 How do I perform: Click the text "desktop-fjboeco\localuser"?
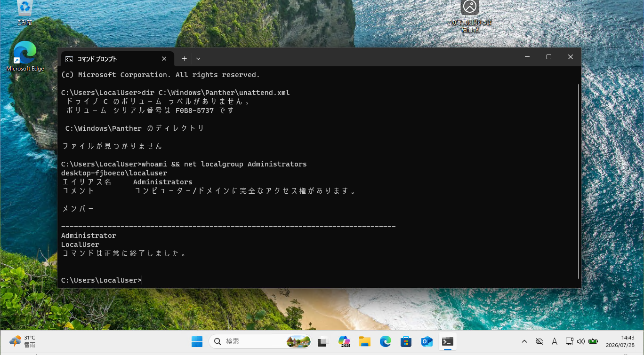click(x=114, y=173)
